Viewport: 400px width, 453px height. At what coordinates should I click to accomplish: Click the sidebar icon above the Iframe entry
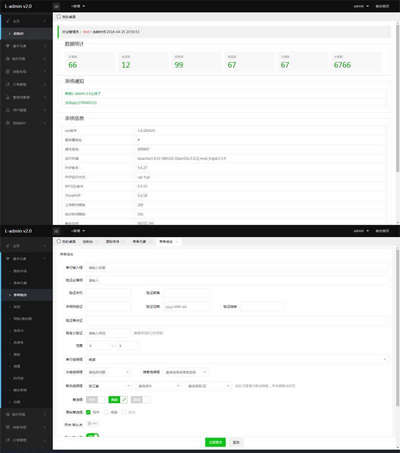(x=8, y=110)
